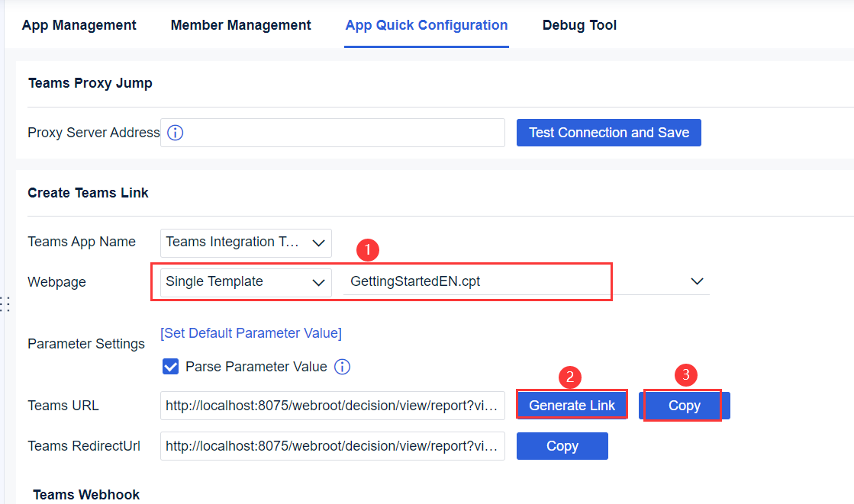This screenshot has height=504, width=854.
Task: Click the Parameter Settings label
Action: [x=86, y=344]
